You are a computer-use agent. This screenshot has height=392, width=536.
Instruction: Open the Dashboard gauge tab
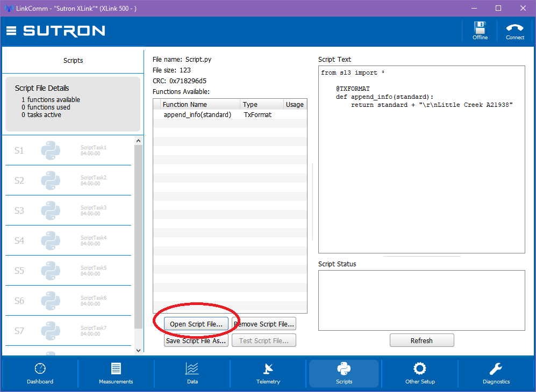pos(40,374)
